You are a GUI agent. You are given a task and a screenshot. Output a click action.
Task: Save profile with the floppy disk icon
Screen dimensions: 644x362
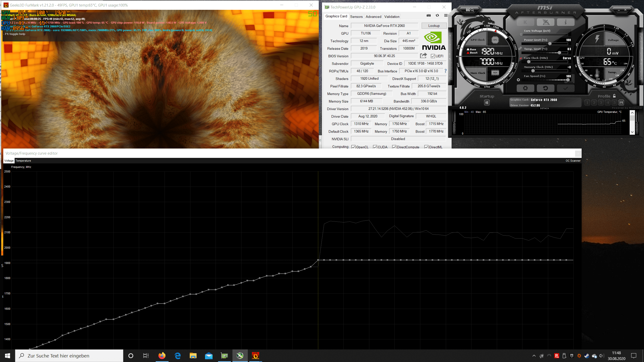coord(621,103)
